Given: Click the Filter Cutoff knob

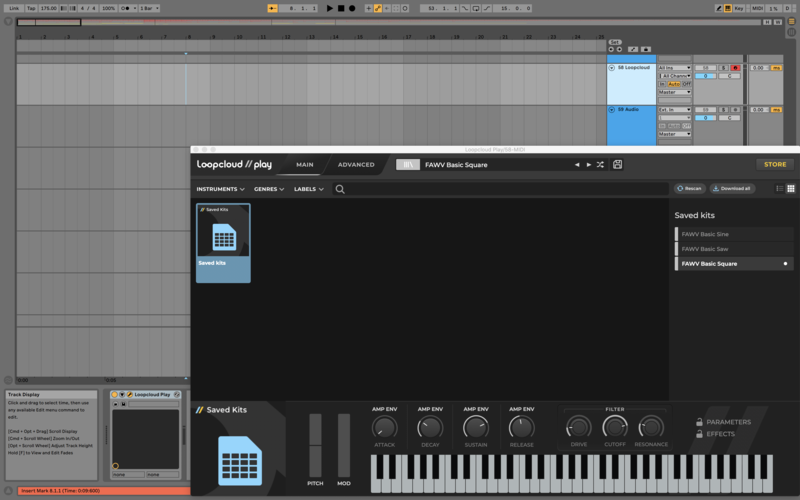Looking at the screenshot, I should click(615, 429).
